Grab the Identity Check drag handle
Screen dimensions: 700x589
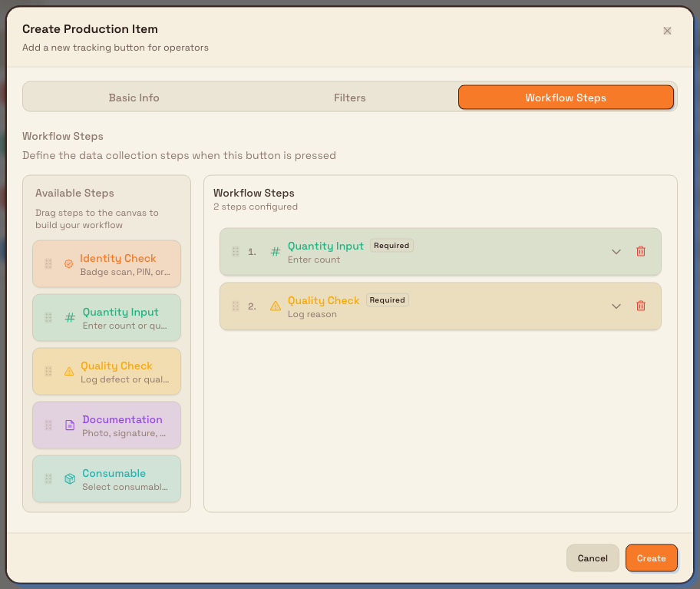(48, 264)
